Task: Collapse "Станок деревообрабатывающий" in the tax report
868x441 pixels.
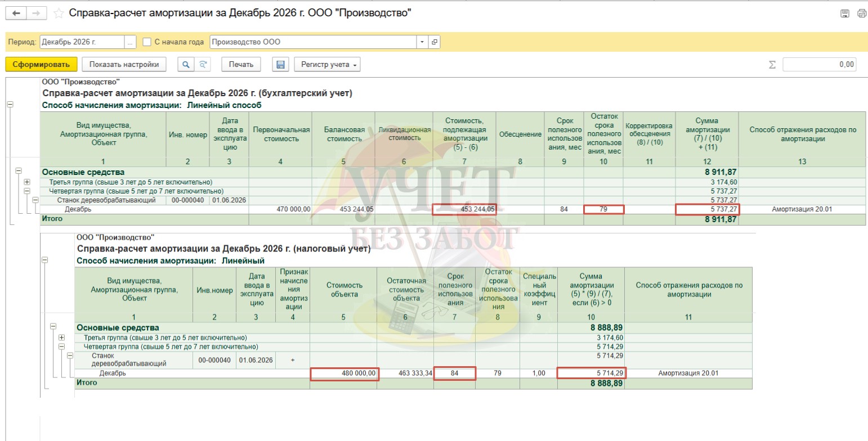Action: pyautogui.click(x=70, y=355)
